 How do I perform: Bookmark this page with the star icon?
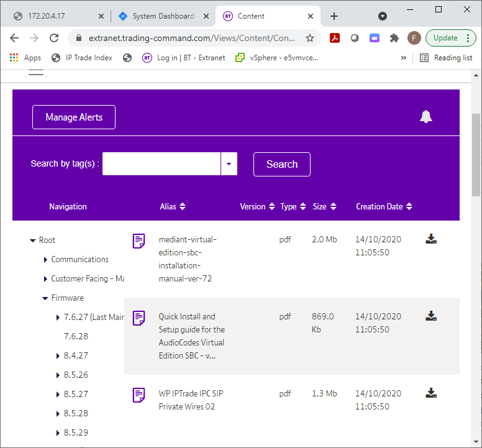coord(310,38)
